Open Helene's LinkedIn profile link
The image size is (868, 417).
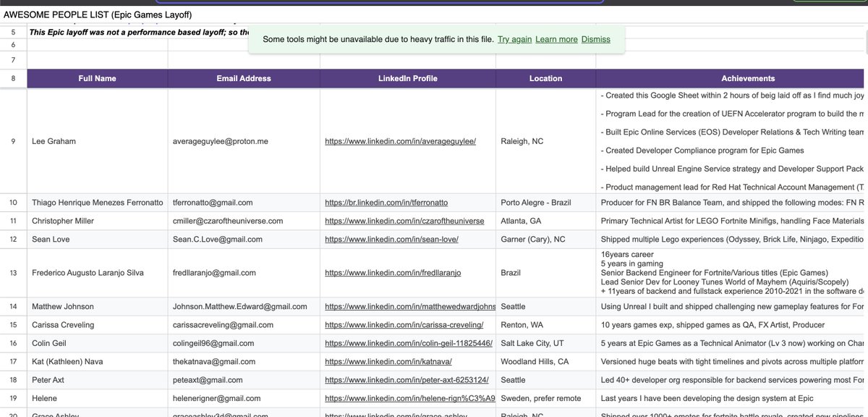click(x=410, y=398)
